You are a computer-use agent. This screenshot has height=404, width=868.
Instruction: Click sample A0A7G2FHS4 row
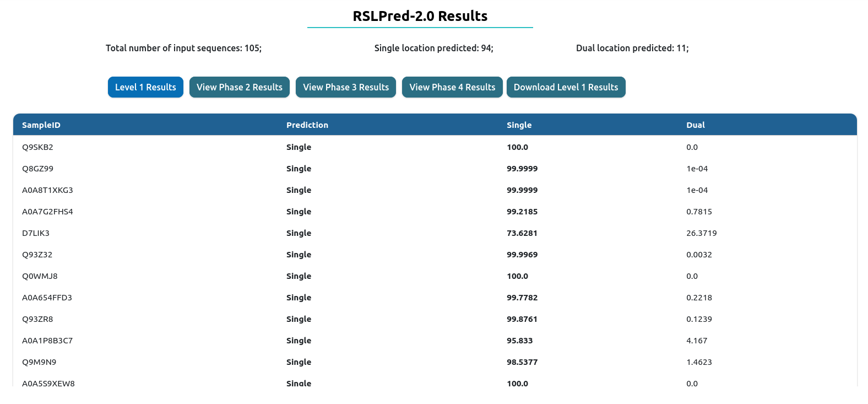47,212
